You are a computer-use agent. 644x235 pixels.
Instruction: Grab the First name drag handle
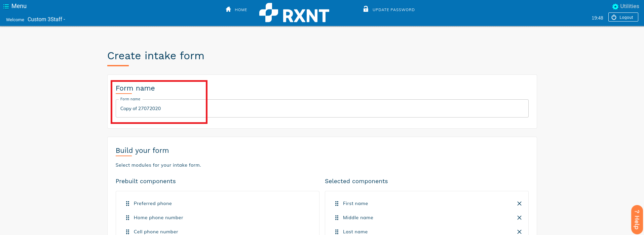point(337,203)
